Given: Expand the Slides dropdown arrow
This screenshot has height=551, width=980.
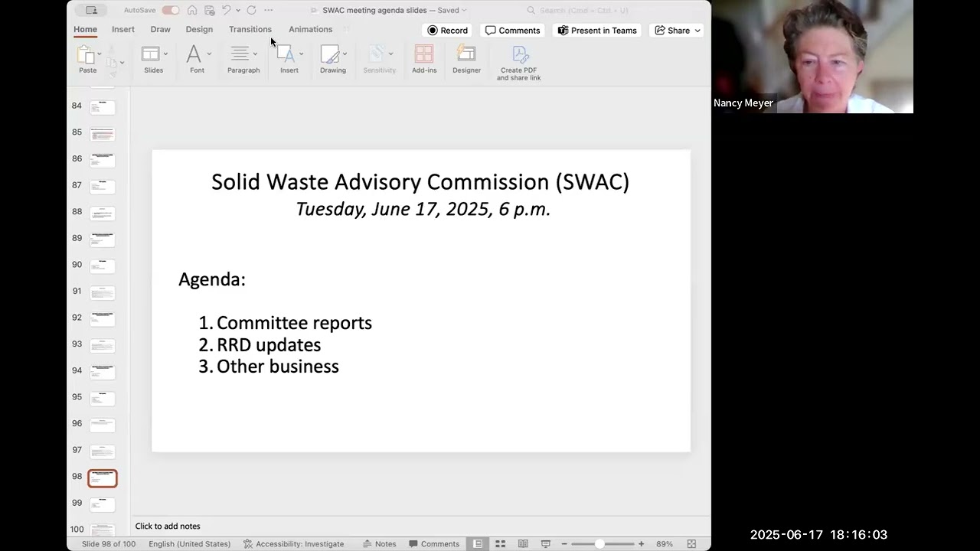Looking at the screenshot, I should [165, 54].
